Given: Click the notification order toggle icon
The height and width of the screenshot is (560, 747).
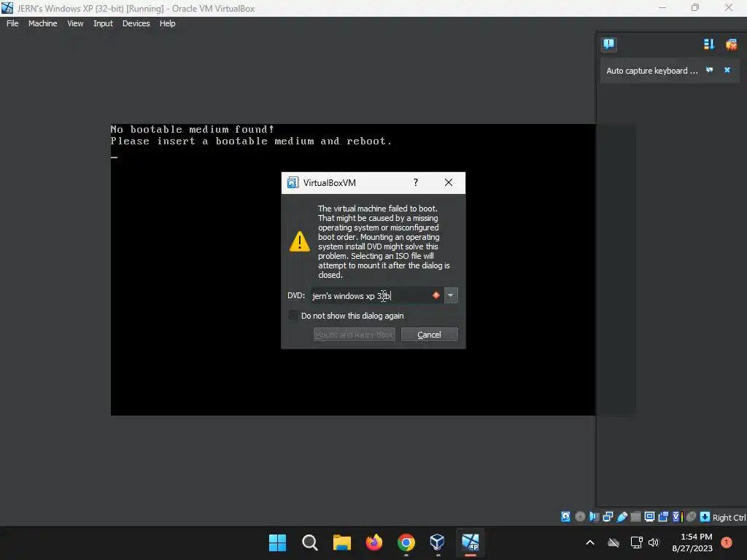Looking at the screenshot, I should (709, 44).
